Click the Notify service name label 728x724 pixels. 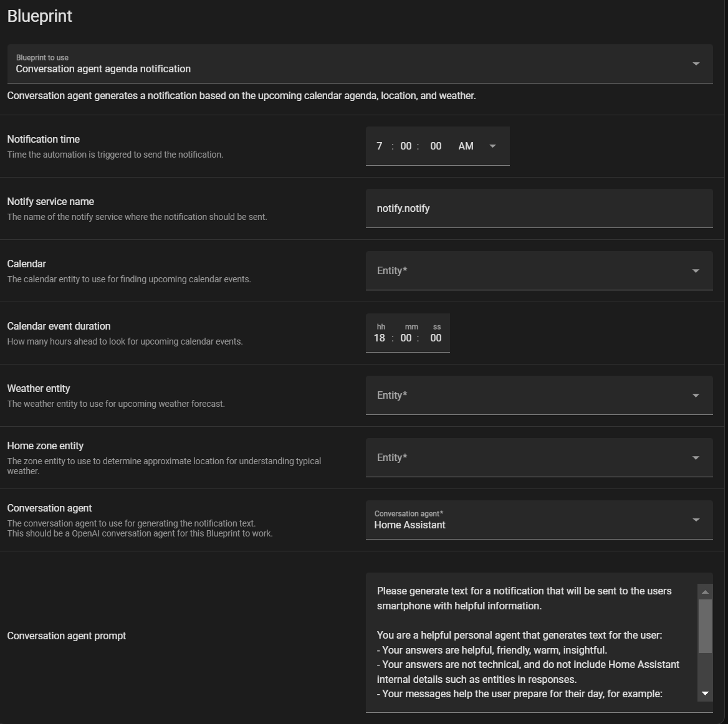(50, 201)
